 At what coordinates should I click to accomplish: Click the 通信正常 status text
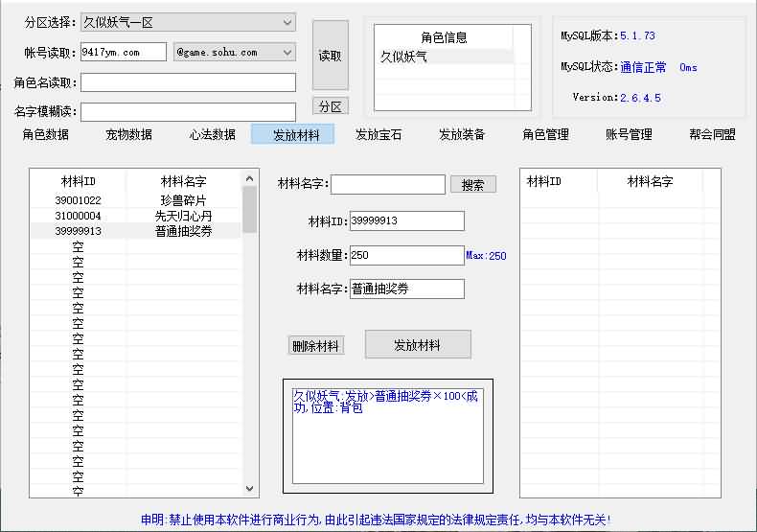tap(643, 67)
